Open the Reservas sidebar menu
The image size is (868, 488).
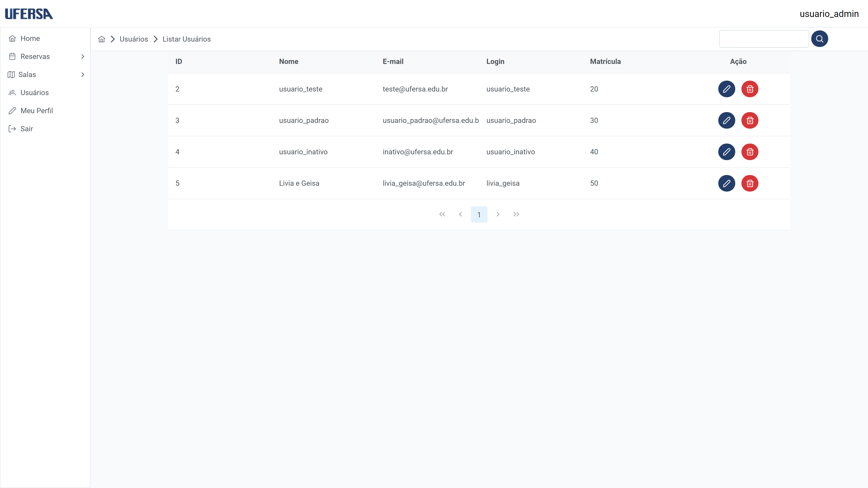pos(45,56)
